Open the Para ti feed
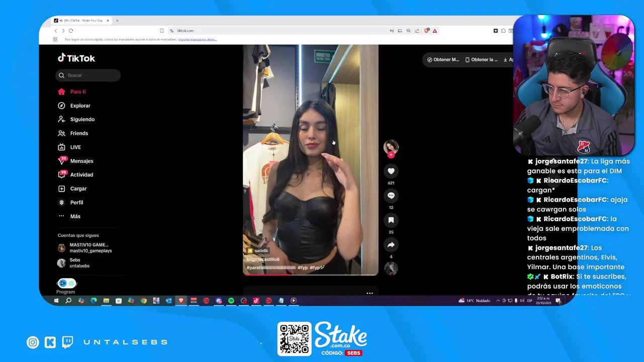This screenshot has width=644, height=362. coord(78,92)
